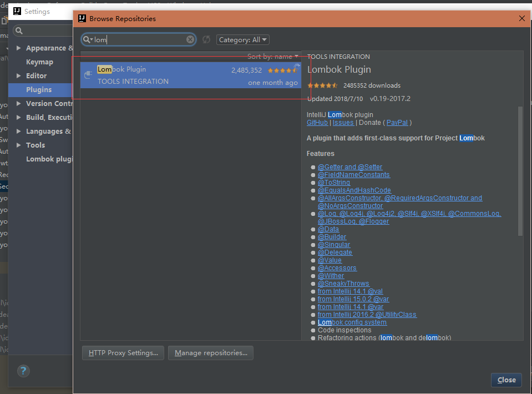This screenshot has width=532, height=394.
Task: Click the Close button of the dialog
Action: tap(506, 380)
